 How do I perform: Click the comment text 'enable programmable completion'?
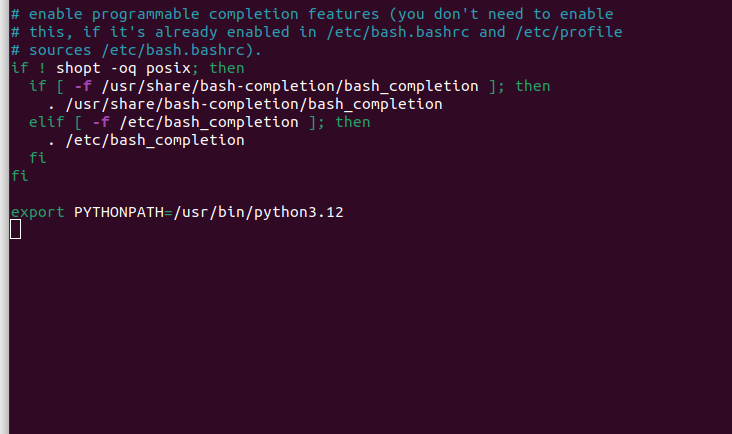pyautogui.click(x=163, y=14)
